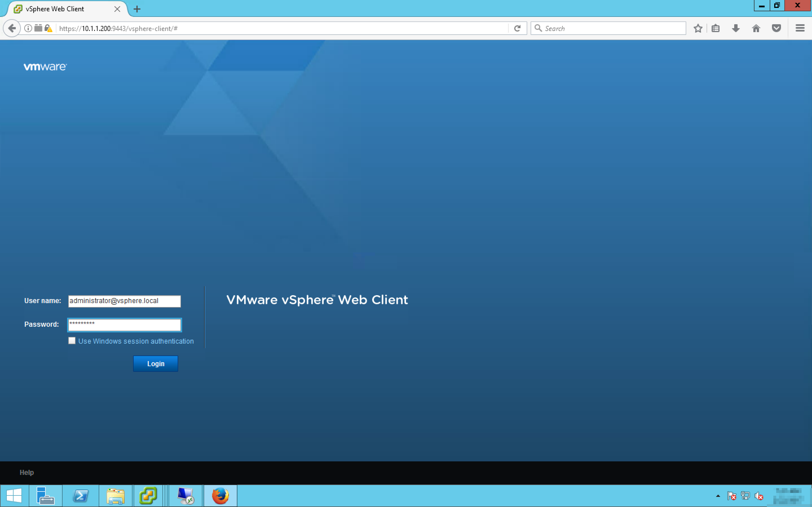The image size is (812, 507).
Task: Show hidden system tray icons arrow
Action: click(x=718, y=496)
